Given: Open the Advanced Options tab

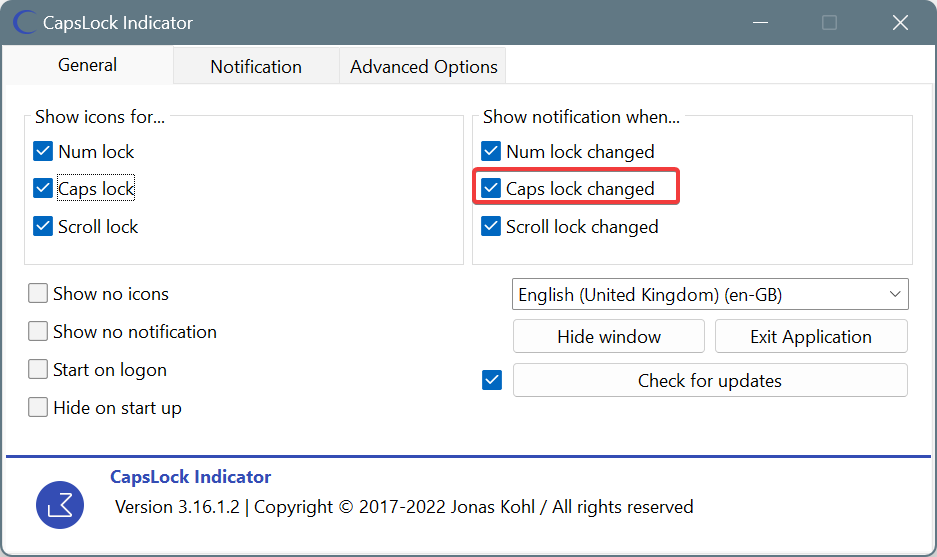Looking at the screenshot, I should 423,66.
